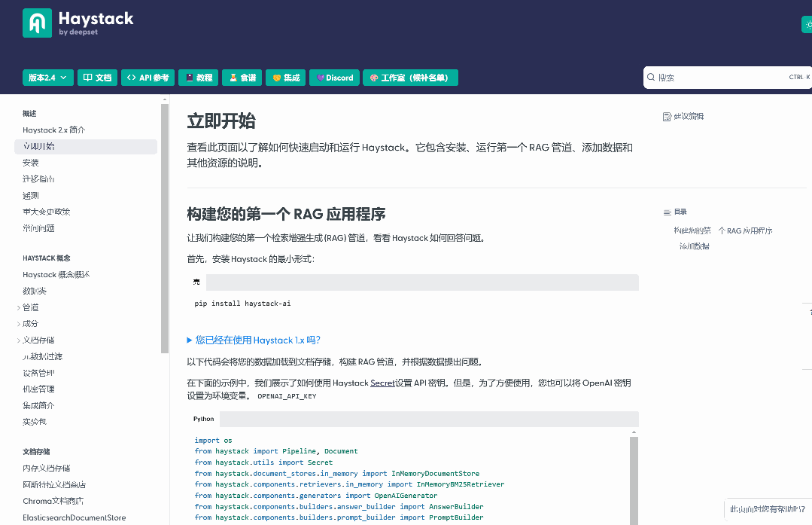Open the 遥测 sidebar page
Screen dimensions: 812x525
tap(31, 195)
